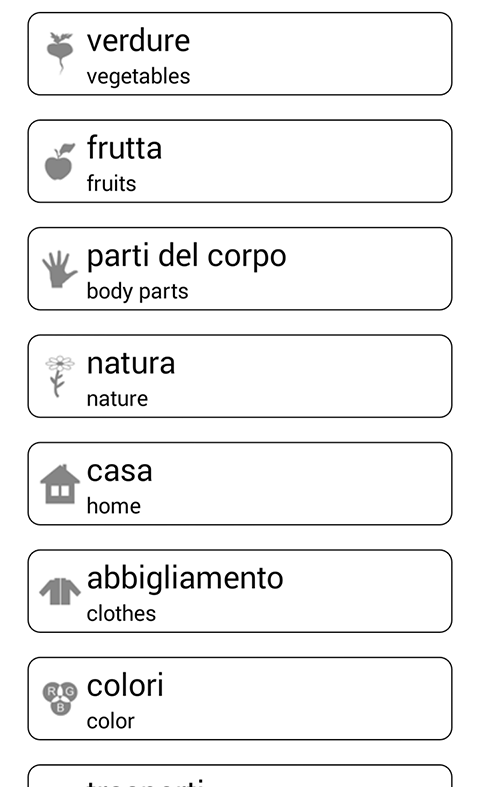This screenshot has width=480, height=787.
Task: Tap the 'vegetables' translation text
Action: (138, 77)
